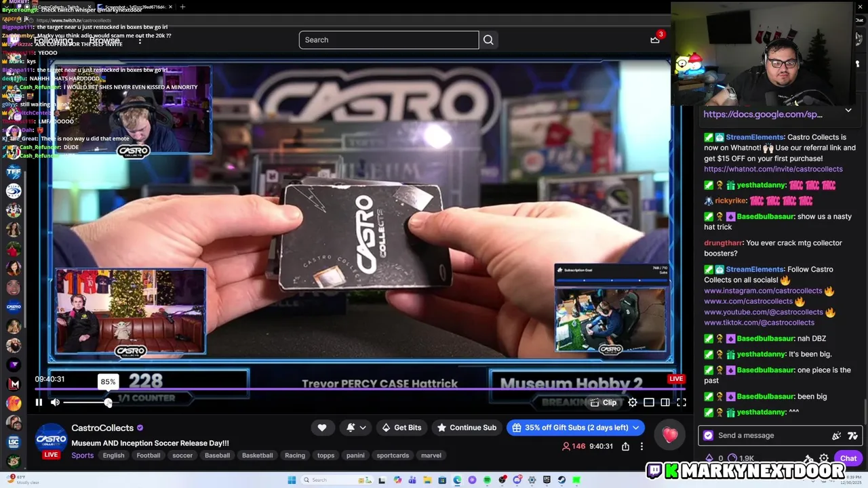This screenshot has width=868, height=488.
Task: Open the TFF channel in the sidebar
Action: [14, 172]
